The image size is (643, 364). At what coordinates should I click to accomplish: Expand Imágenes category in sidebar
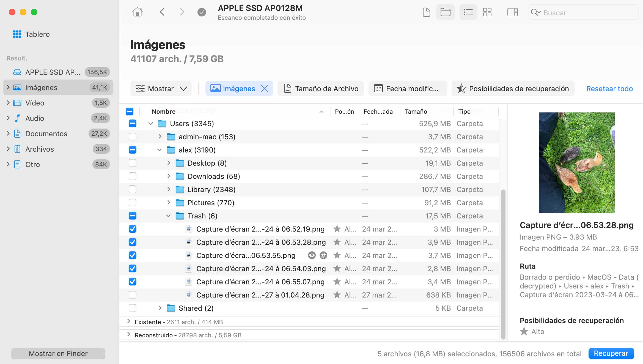(x=8, y=87)
